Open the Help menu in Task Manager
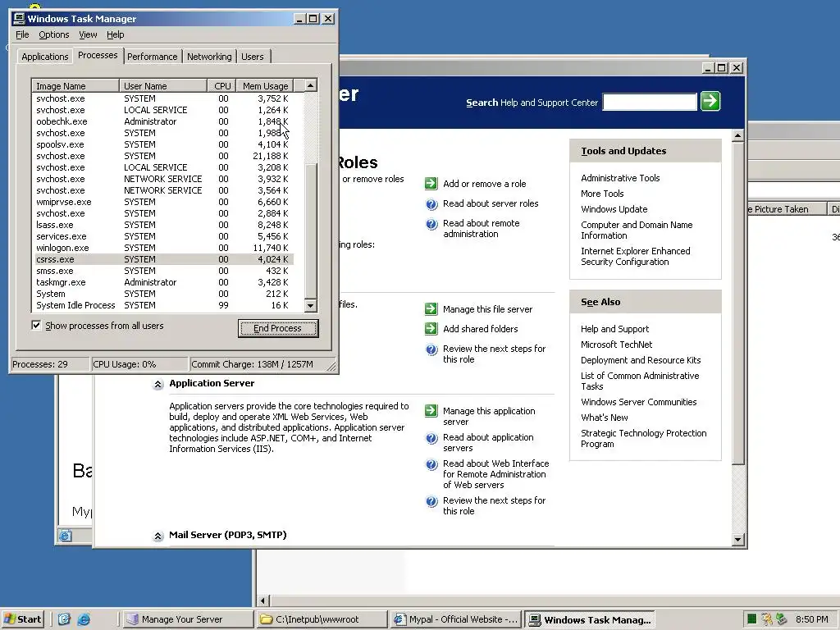840x630 pixels. [115, 34]
